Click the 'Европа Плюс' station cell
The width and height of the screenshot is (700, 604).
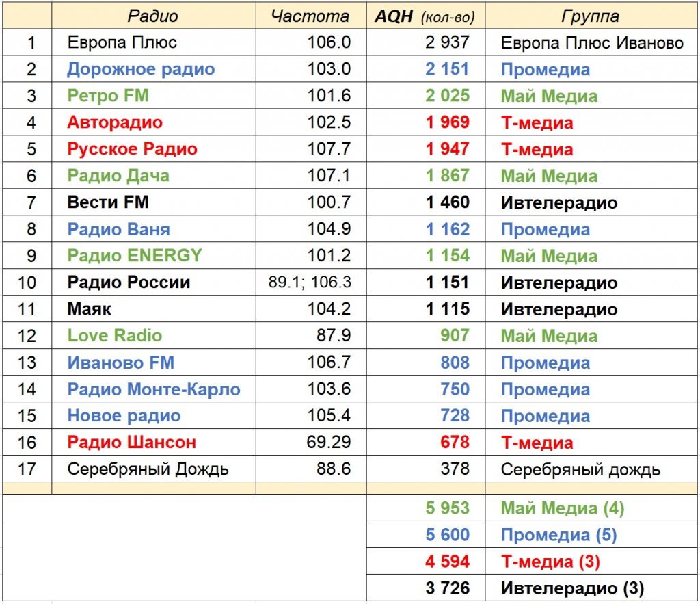(154, 42)
